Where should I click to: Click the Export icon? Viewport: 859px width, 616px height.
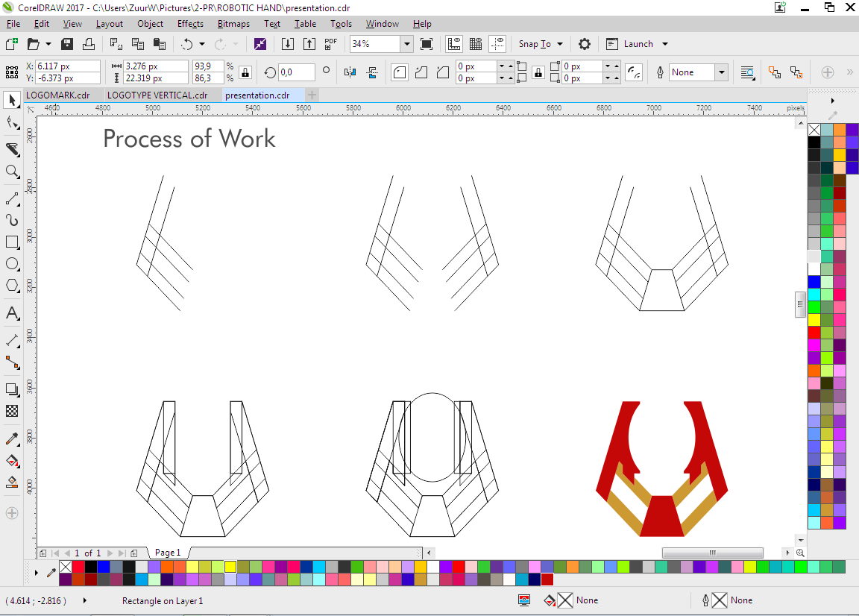(309, 44)
